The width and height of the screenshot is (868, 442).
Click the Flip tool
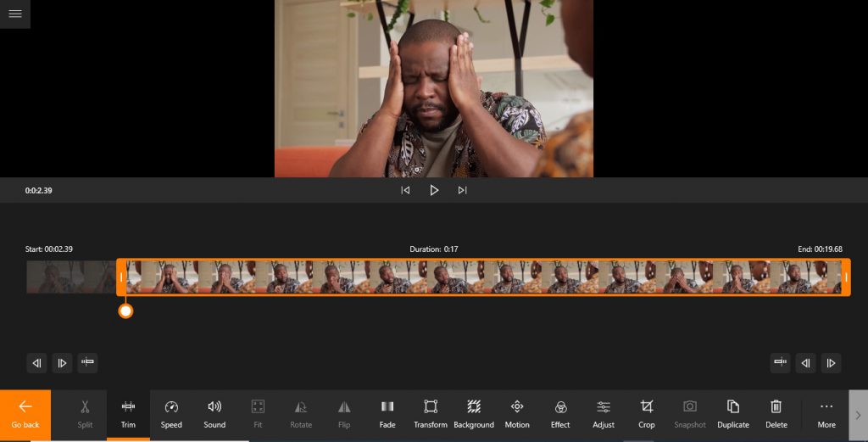(x=344, y=415)
